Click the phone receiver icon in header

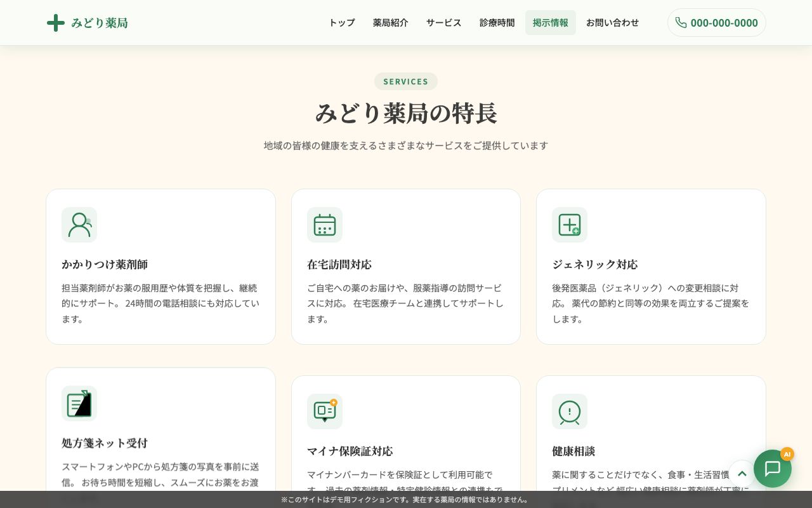[681, 22]
